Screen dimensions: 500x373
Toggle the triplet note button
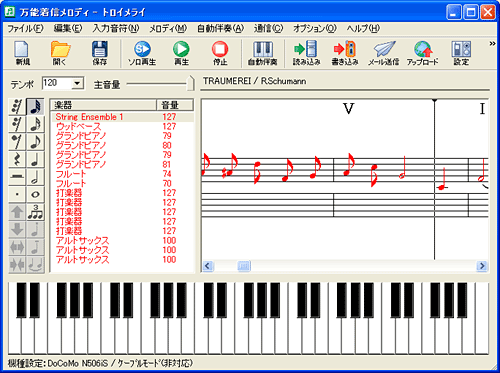click(35, 212)
